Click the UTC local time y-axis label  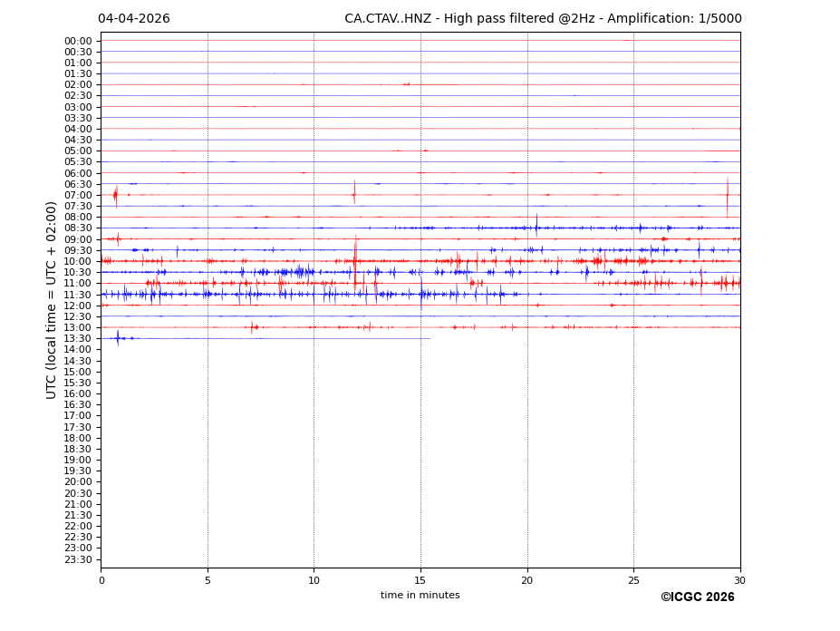pos(52,299)
